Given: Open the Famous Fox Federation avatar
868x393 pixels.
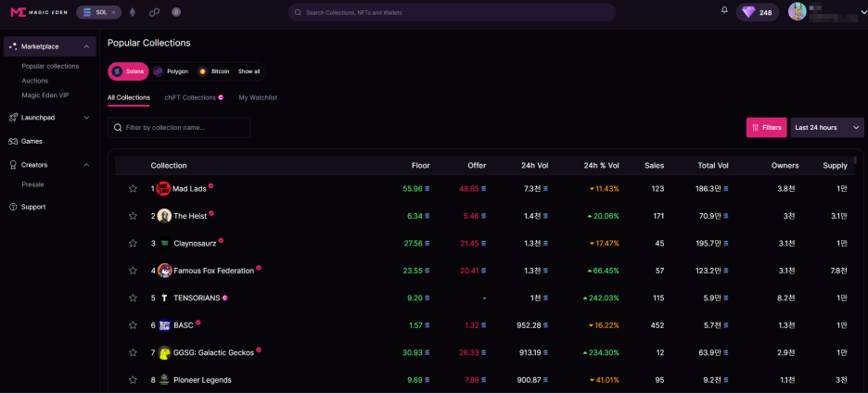Looking at the screenshot, I should click(x=164, y=271).
